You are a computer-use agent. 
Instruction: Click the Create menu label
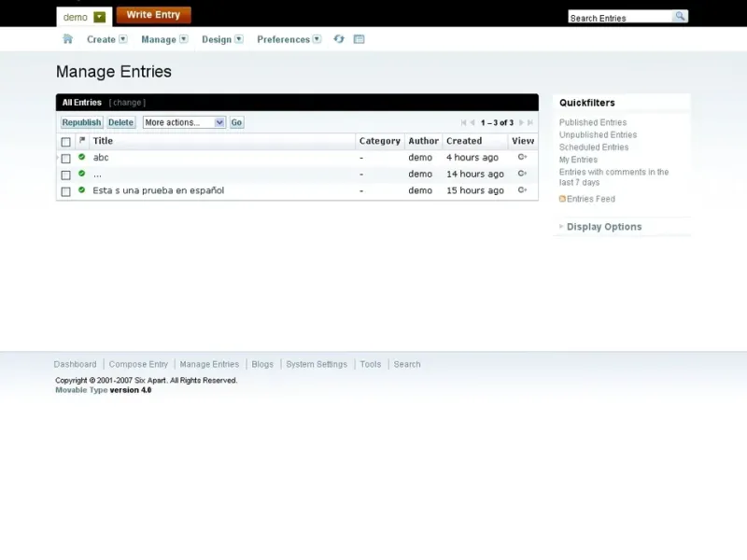click(x=101, y=39)
